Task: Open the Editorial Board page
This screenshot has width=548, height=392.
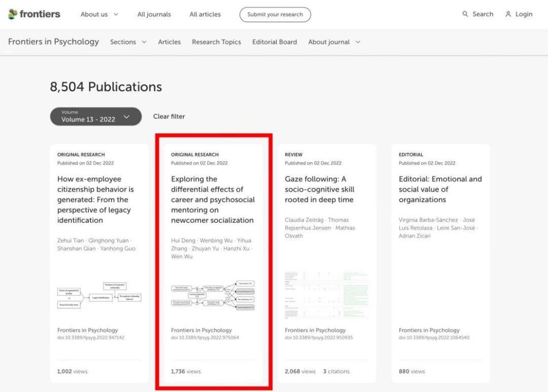Action: pyautogui.click(x=275, y=42)
